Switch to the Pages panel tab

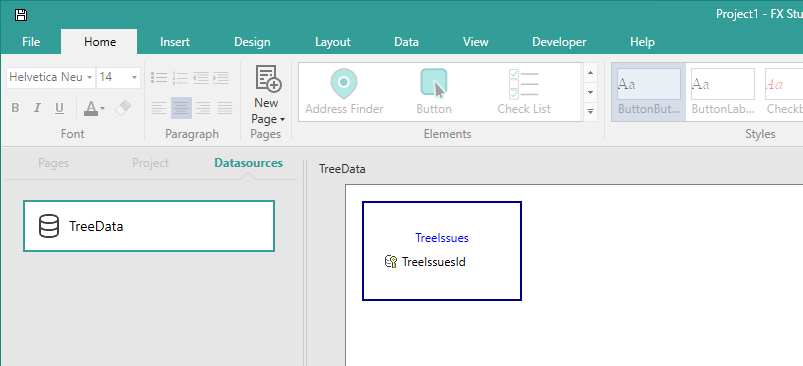click(x=53, y=163)
